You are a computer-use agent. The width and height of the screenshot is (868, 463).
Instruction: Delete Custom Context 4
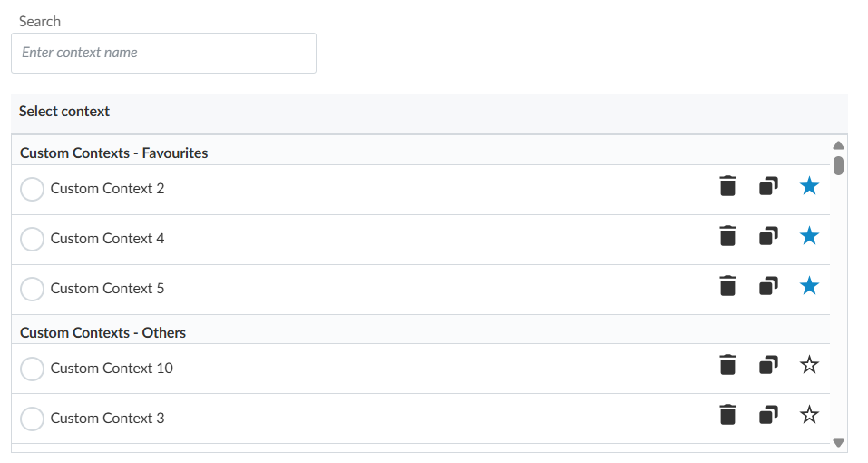(x=727, y=236)
